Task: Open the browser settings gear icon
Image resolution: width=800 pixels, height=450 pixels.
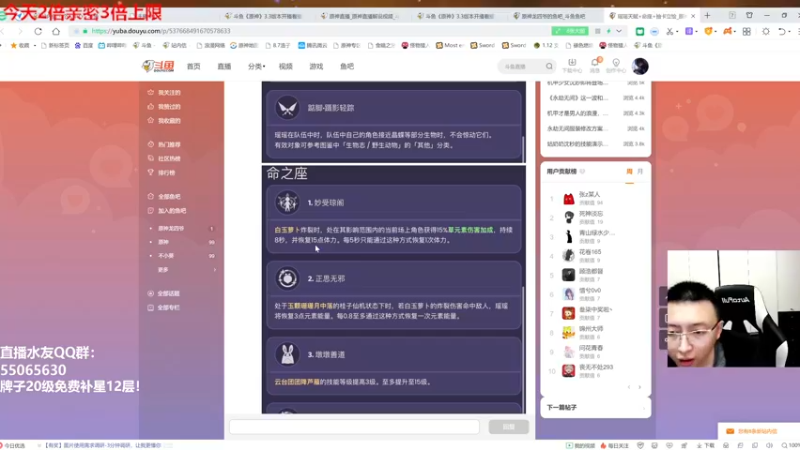Action: click(x=766, y=31)
